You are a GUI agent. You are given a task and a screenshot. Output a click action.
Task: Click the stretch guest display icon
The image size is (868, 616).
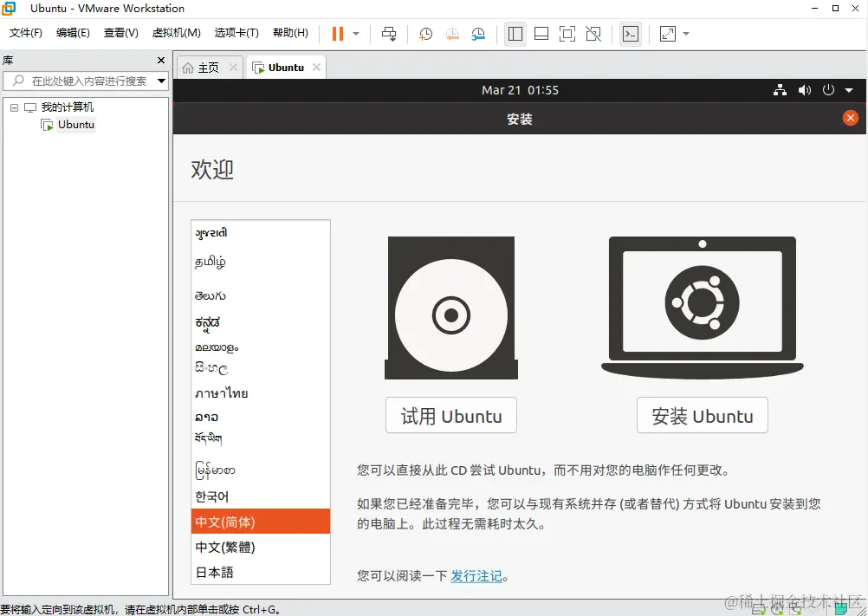(x=668, y=34)
